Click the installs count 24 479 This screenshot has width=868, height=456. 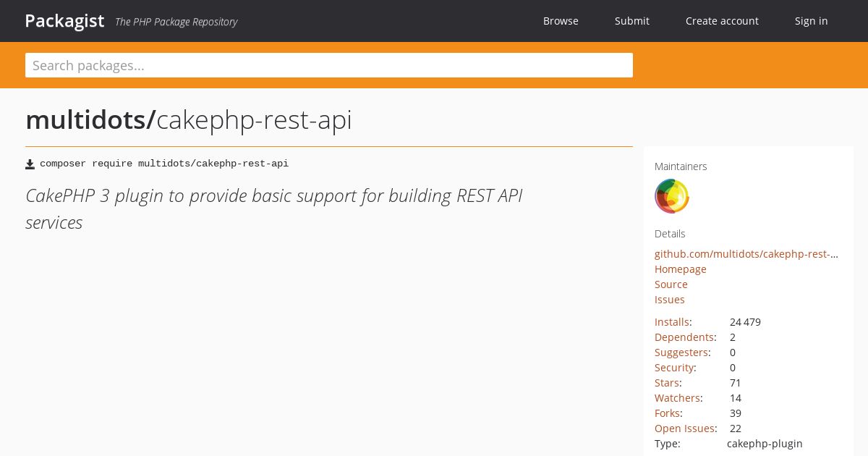[745, 322]
